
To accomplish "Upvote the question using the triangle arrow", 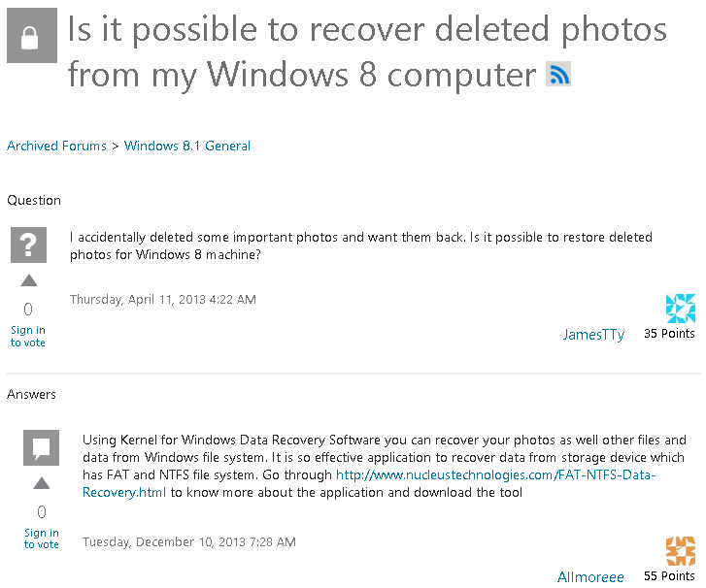I will coord(29,280).
